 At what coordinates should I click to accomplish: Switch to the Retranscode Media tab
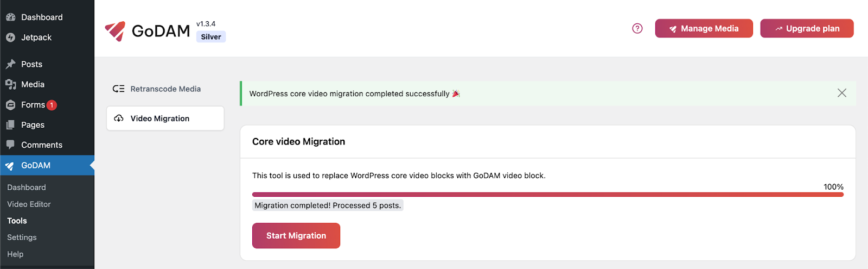click(165, 89)
